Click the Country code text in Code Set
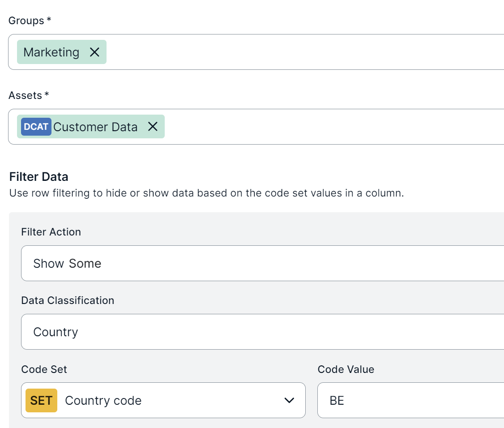The height and width of the screenshot is (428, 504). [103, 401]
